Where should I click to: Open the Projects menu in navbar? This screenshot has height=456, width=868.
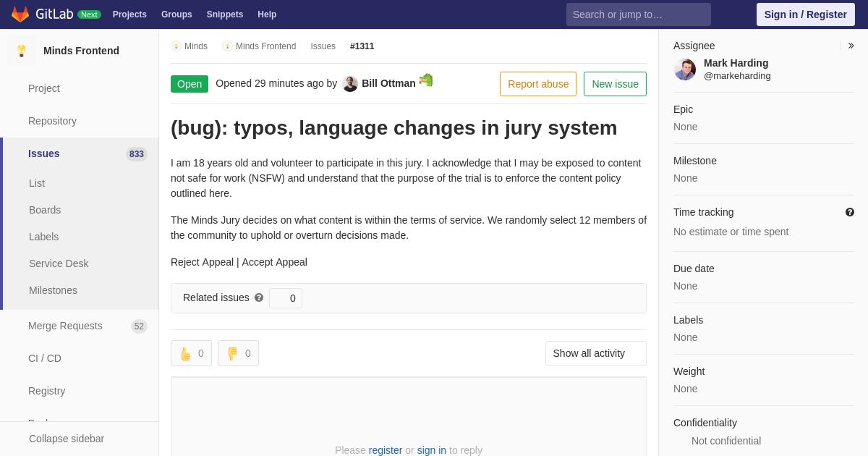129,14
